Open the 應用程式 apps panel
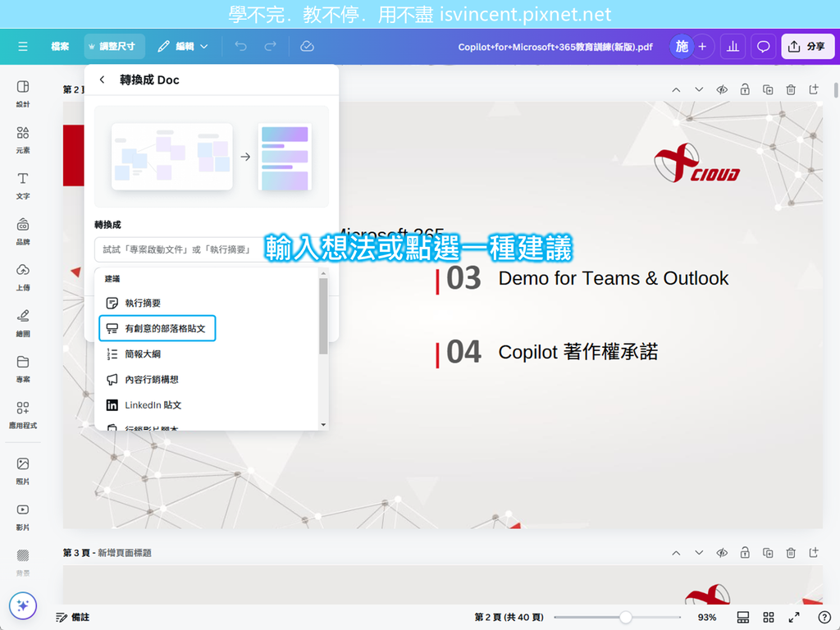The image size is (840, 630). 22,414
